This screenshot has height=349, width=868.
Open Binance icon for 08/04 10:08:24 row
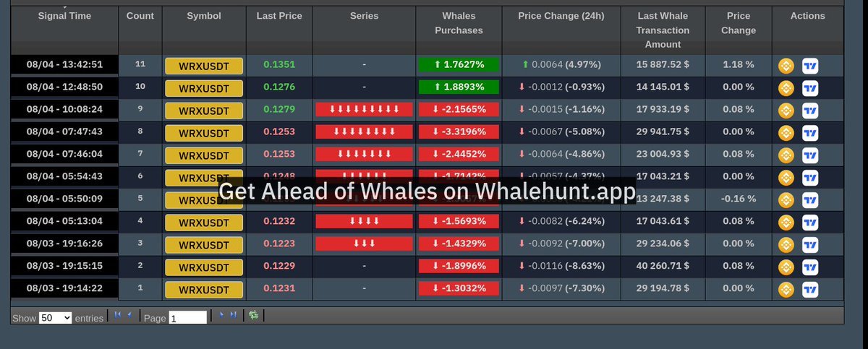pyautogui.click(x=786, y=111)
